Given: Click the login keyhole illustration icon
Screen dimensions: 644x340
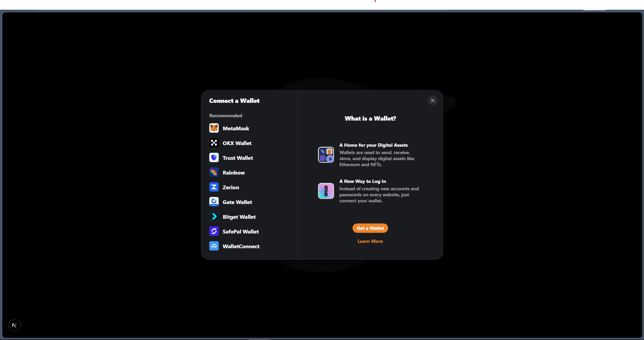Looking at the screenshot, I should (x=326, y=191).
